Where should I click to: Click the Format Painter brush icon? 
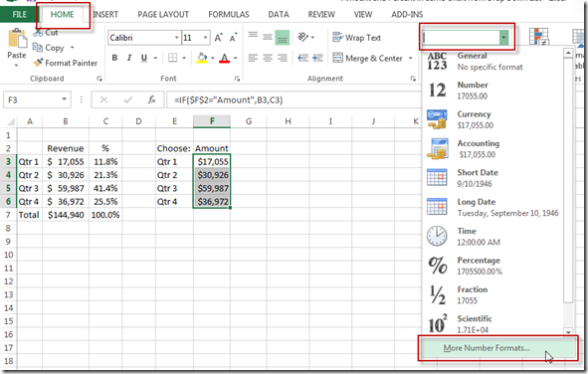tap(38, 63)
